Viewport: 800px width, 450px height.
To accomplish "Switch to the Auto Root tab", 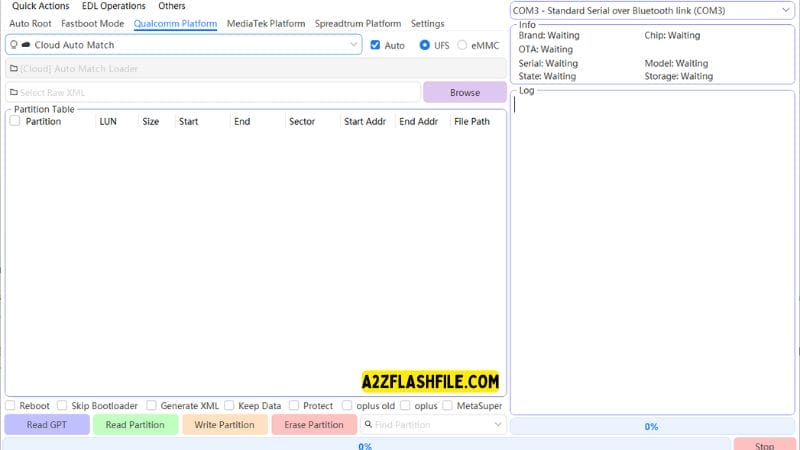I will (30, 23).
